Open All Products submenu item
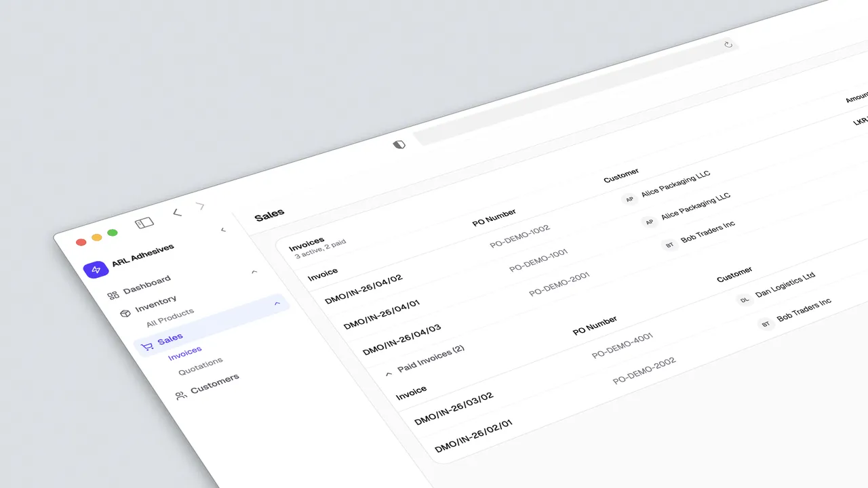This screenshot has height=488, width=868. tap(170, 317)
